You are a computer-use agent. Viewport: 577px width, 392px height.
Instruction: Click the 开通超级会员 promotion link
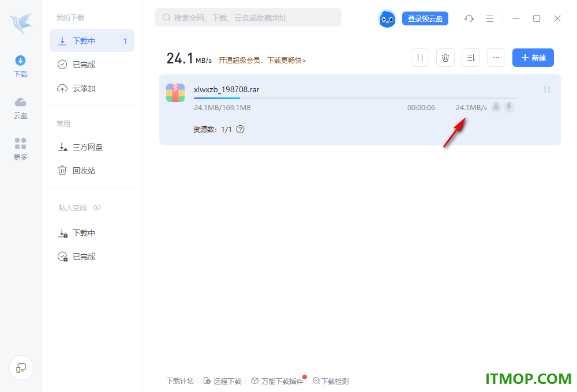[x=263, y=61]
